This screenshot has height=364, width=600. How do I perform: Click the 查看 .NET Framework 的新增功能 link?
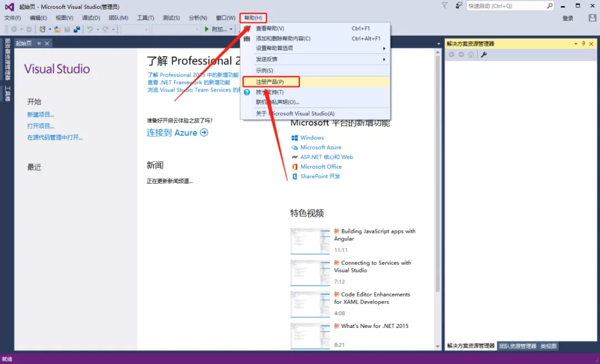coord(189,82)
